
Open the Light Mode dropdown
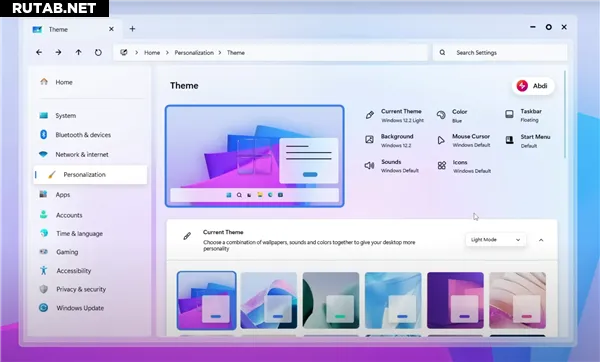[496, 240]
